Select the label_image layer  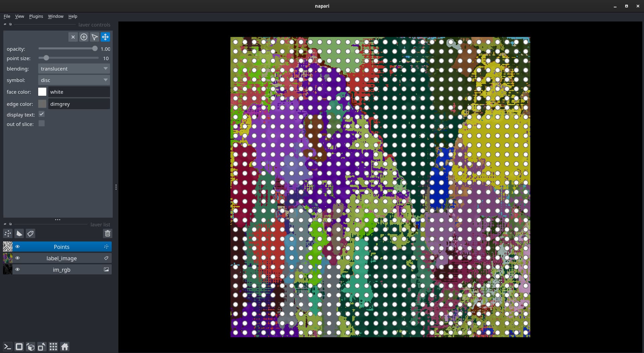click(61, 258)
